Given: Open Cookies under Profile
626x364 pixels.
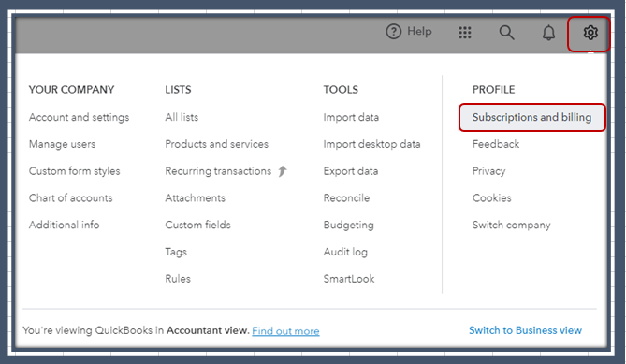Looking at the screenshot, I should [x=492, y=198].
